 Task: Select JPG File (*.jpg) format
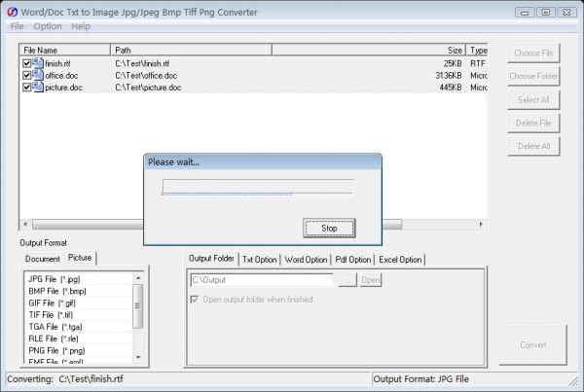[x=78, y=279]
